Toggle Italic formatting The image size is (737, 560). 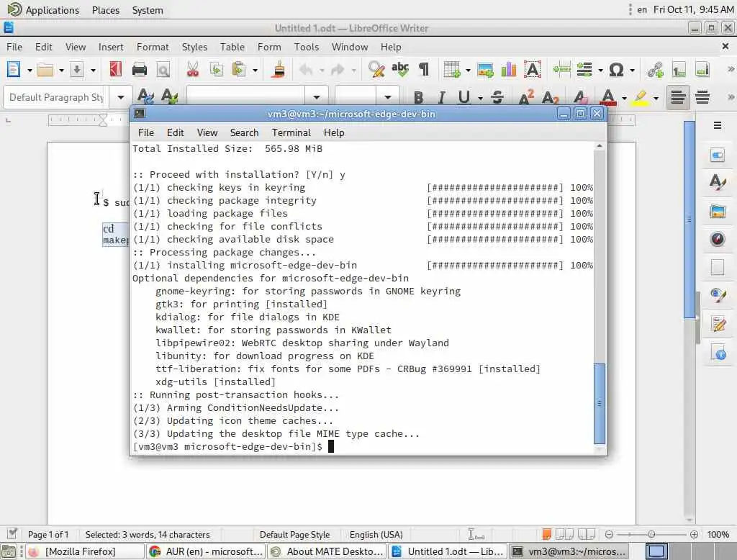[x=441, y=97]
